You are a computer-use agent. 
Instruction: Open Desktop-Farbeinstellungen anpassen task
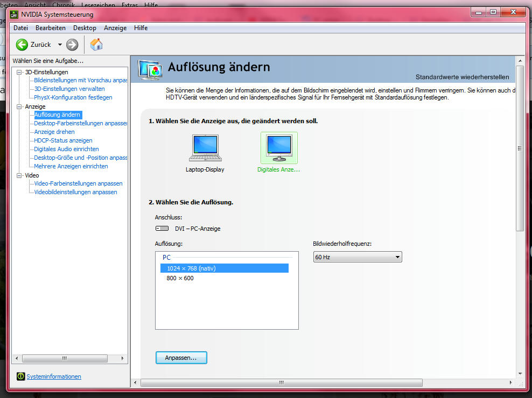pyautogui.click(x=80, y=123)
